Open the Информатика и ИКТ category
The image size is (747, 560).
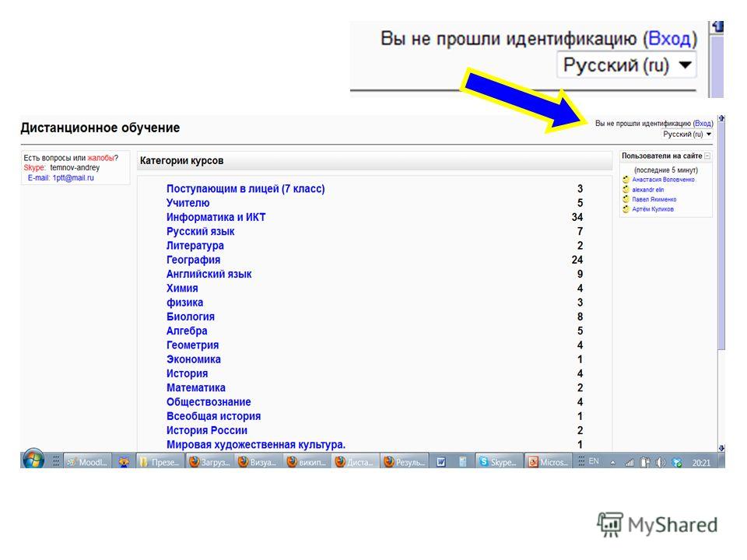click(x=216, y=218)
